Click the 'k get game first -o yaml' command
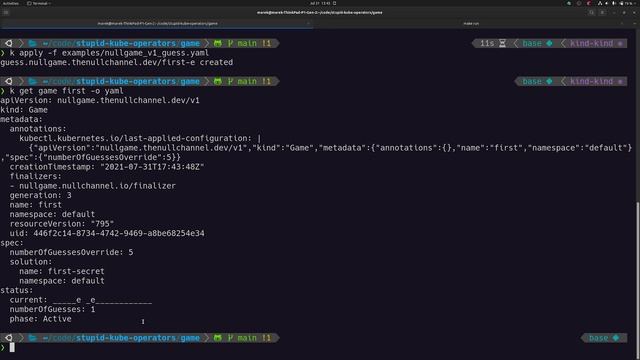The width and height of the screenshot is (640, 360). click(66, 91)
